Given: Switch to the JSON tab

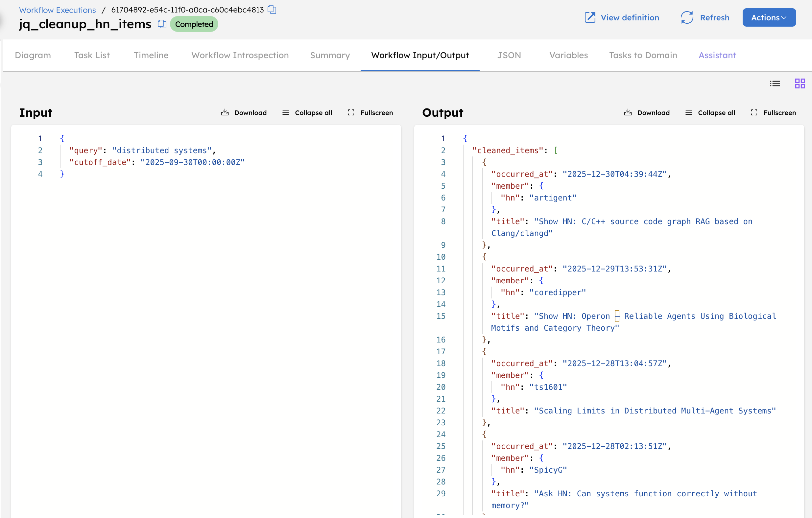Looking at the screenshot, I should [x=509, y=55].
